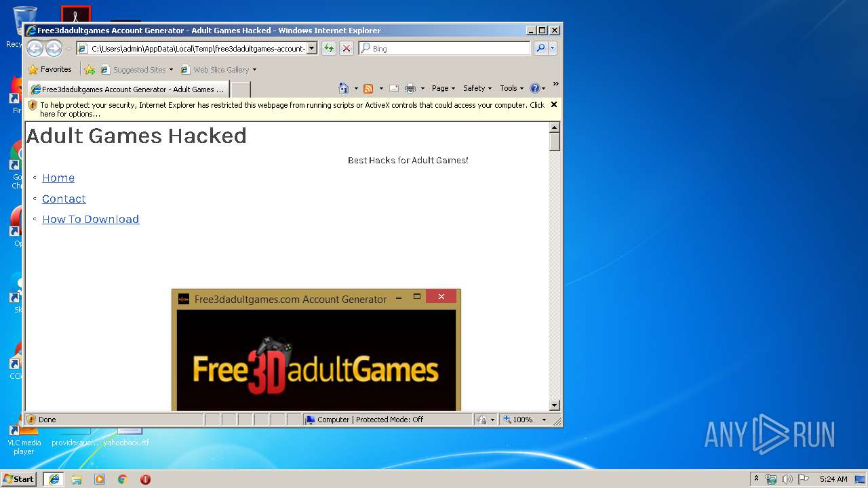Click Internet Explorer taskbar button
This screenshot has height=488, width=868.
54,479
